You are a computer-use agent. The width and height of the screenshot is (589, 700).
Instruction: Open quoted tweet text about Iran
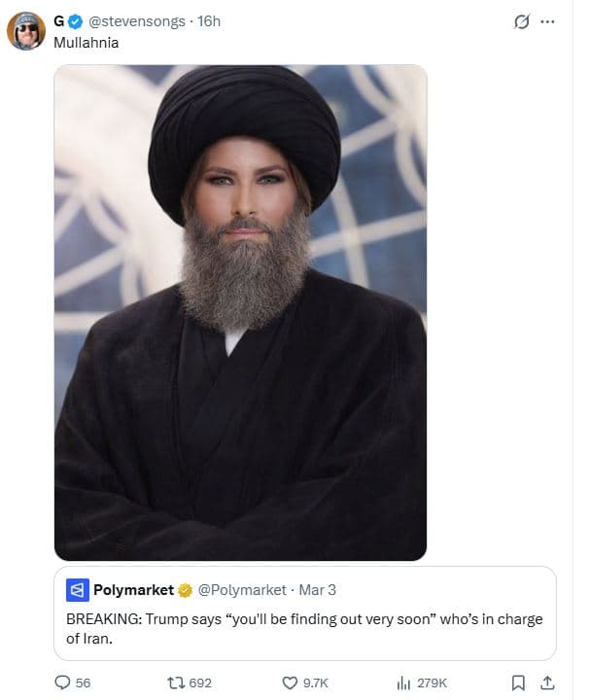304,629
